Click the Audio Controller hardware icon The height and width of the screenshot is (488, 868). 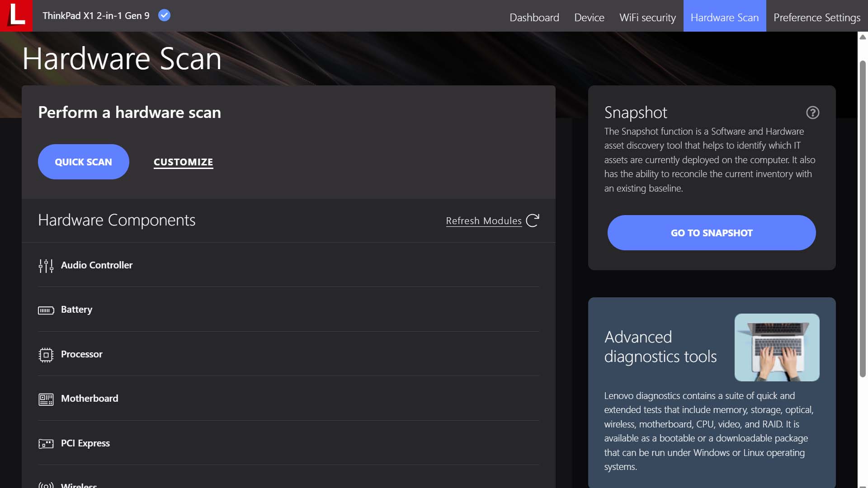tap(46, 265)
